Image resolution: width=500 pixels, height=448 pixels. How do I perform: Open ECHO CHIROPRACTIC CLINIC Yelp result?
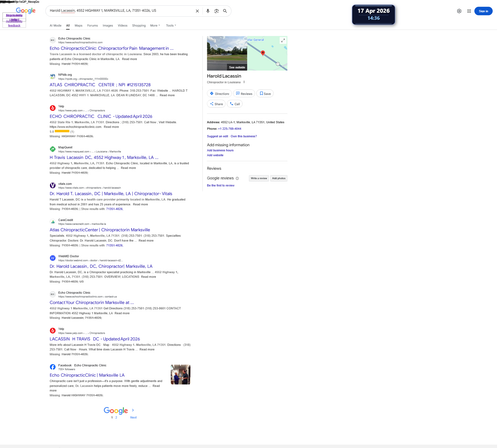coord(101,116)
